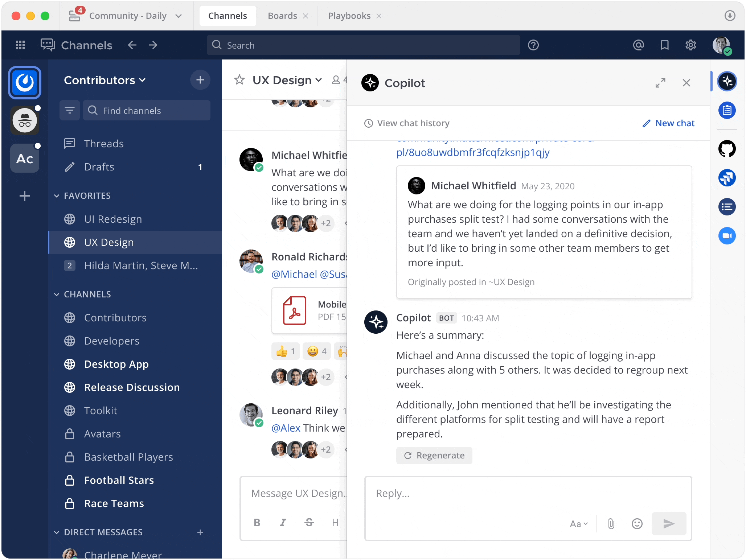Add a thumbs-up reaction to Ronald's message

[286, 351]
